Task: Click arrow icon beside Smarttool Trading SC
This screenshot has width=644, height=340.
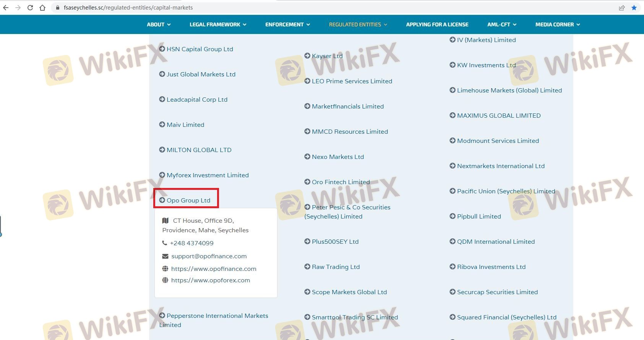Action: 307,317
